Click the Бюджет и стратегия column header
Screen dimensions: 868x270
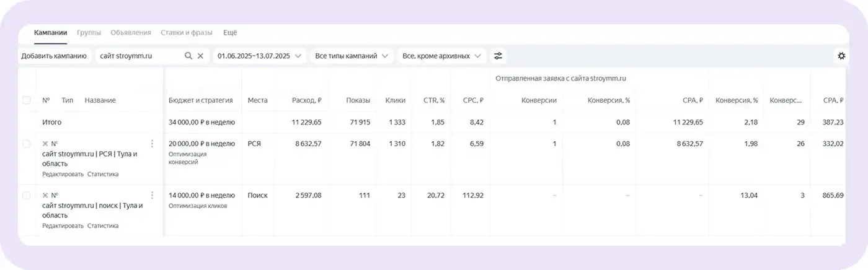[x=201, y=100]
